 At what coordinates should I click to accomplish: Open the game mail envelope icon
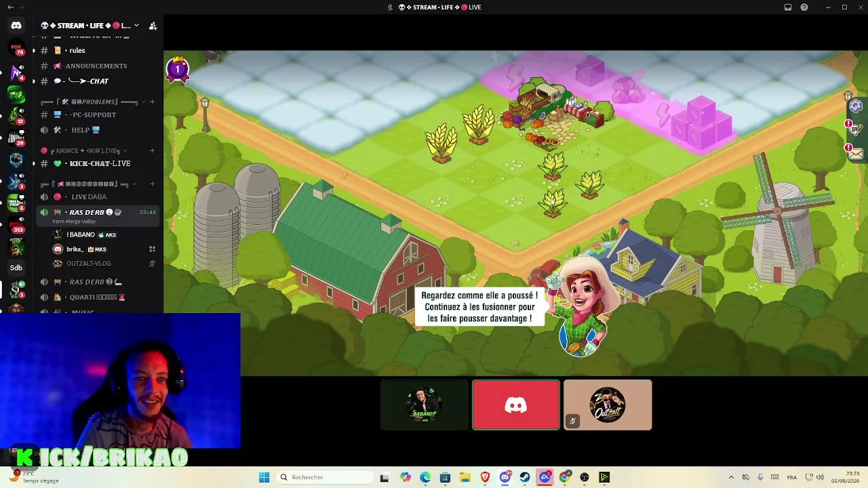856,154
